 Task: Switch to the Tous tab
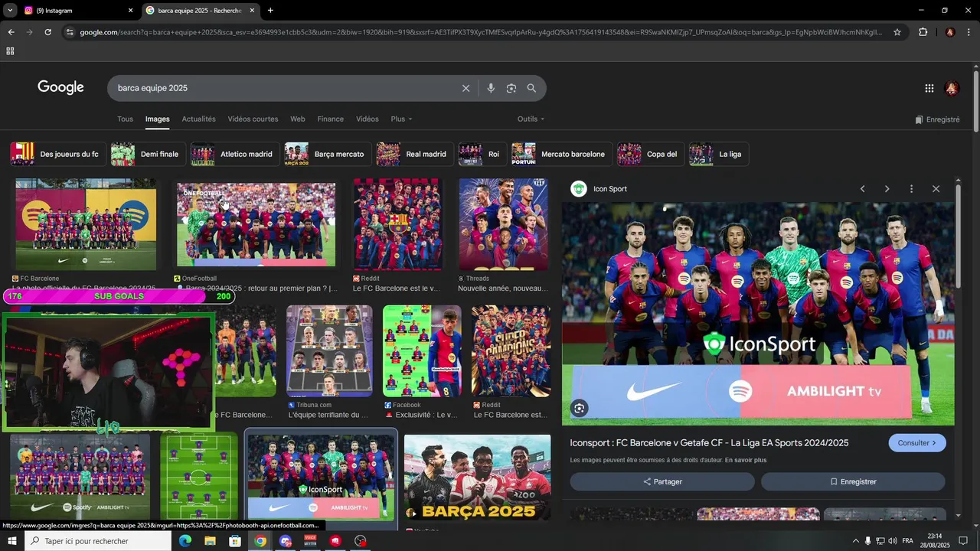click(x=125, y=119)
